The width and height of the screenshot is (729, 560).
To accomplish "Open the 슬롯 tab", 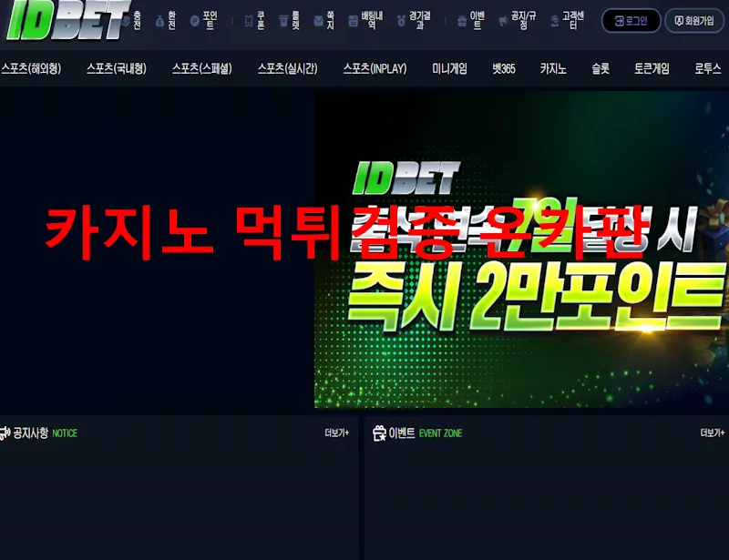I will 601,69.
